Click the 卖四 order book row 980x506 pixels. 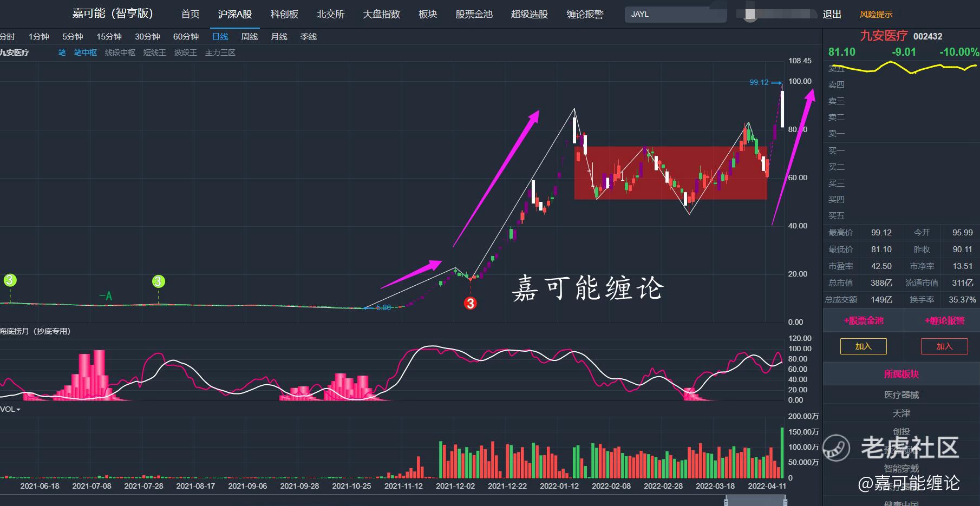(901, 85)
